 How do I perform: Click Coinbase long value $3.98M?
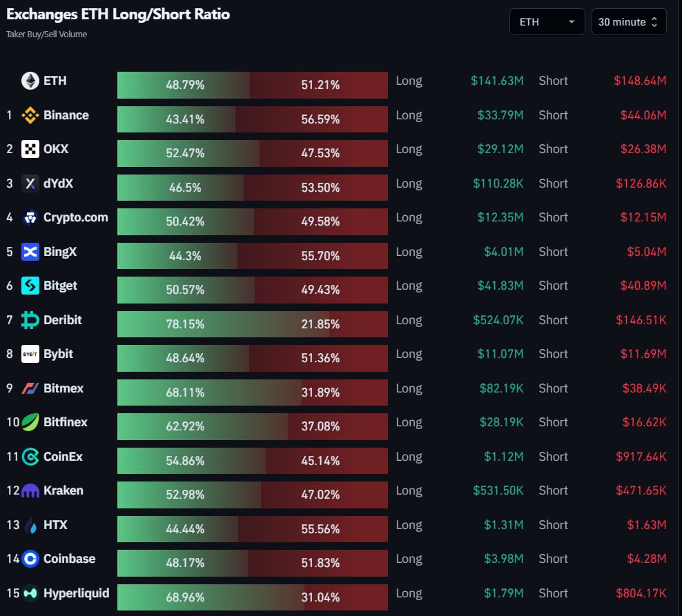504,559
